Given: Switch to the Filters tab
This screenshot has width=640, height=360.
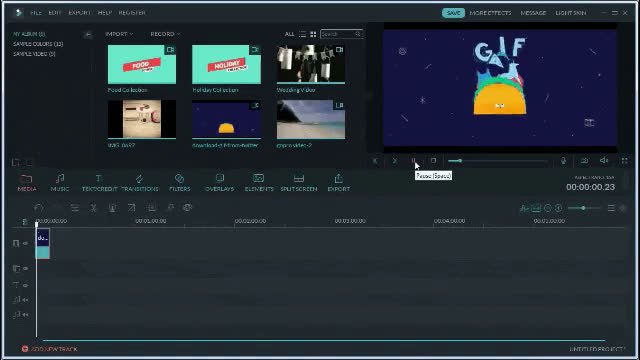Looking at the screenshot, I should (180, 182).
